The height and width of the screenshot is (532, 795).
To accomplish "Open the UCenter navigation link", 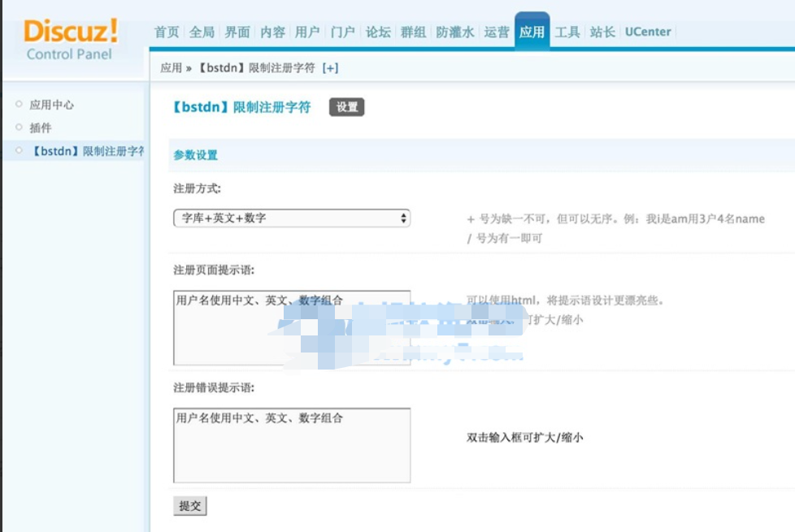I will coord(648,32).
